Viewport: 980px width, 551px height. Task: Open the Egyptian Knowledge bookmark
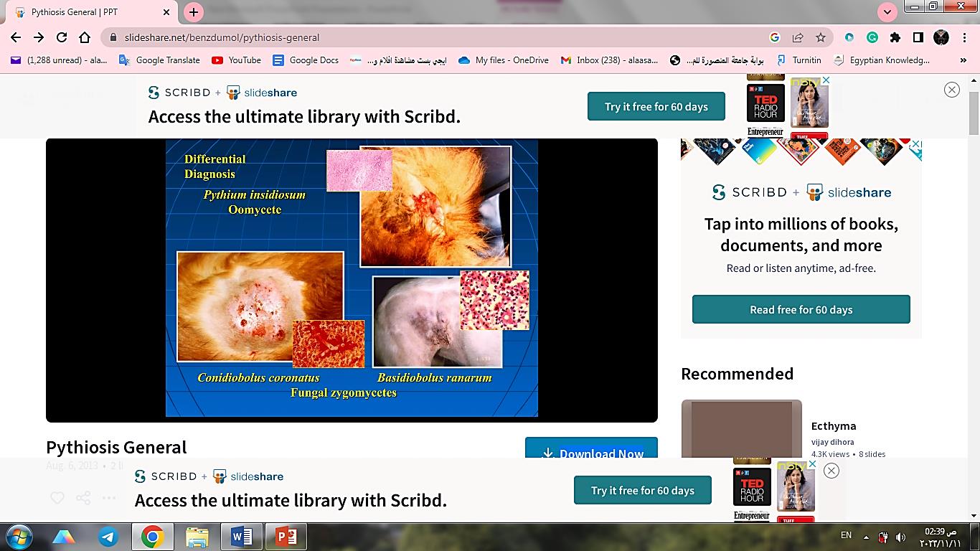[881, 60]
